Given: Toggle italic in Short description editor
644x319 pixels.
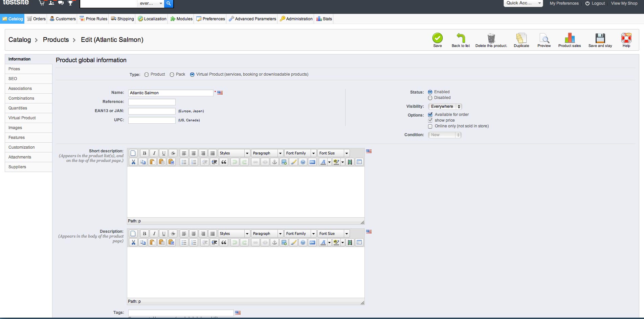Looking at the screenshot, I should 154,153.
